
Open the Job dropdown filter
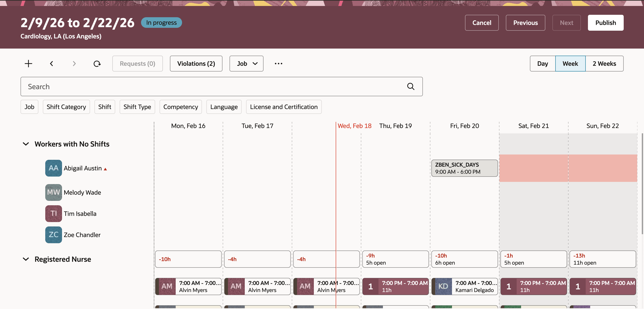246,64
